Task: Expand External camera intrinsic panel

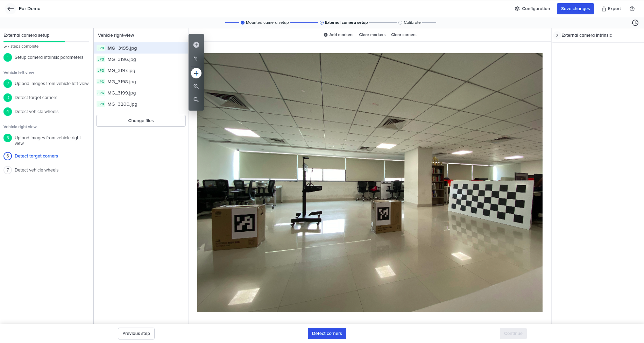Action: click(x=586, y=35)
